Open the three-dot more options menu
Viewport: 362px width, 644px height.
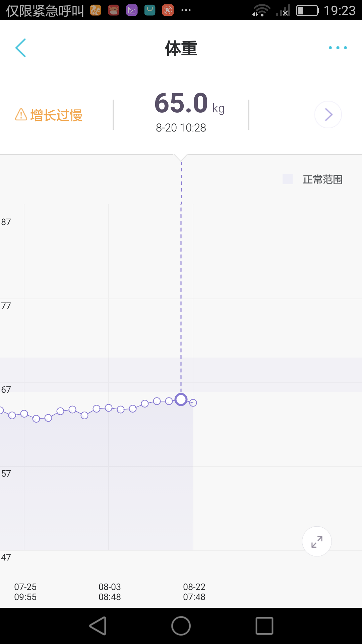click(x=338, y=48)
